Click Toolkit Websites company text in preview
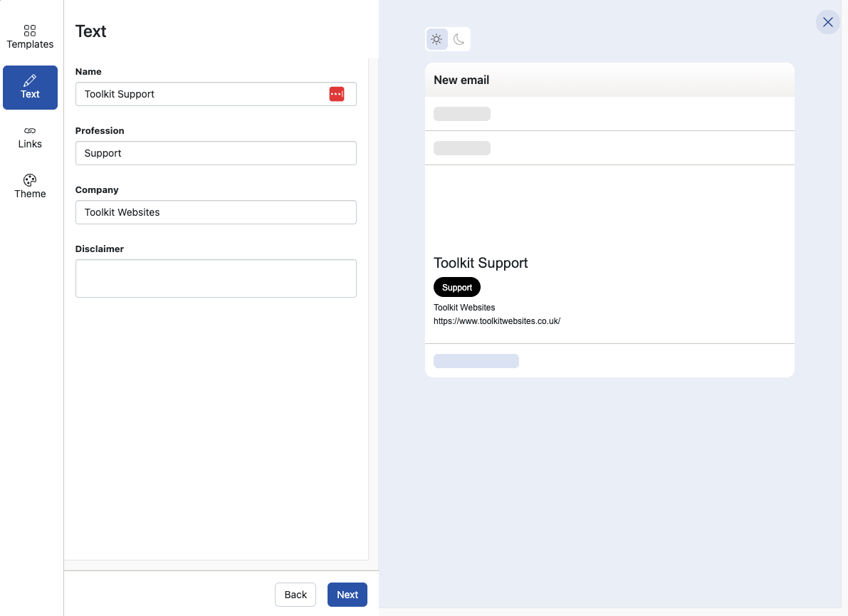The width and height of the screenshot is (848, 616). click(x=464, y=308)
